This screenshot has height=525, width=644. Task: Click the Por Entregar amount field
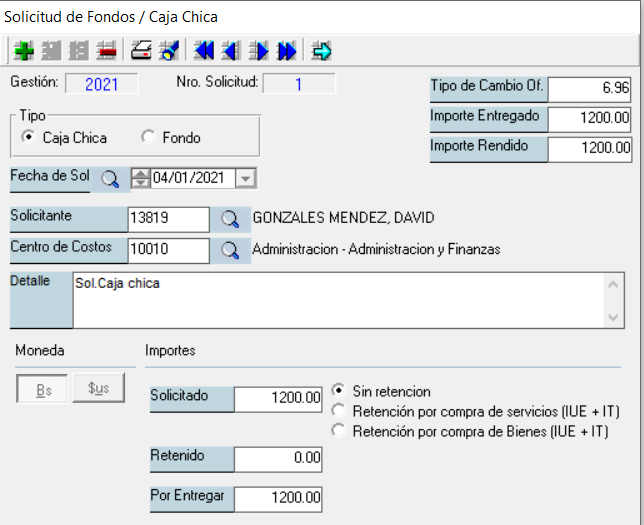point(278,499)
